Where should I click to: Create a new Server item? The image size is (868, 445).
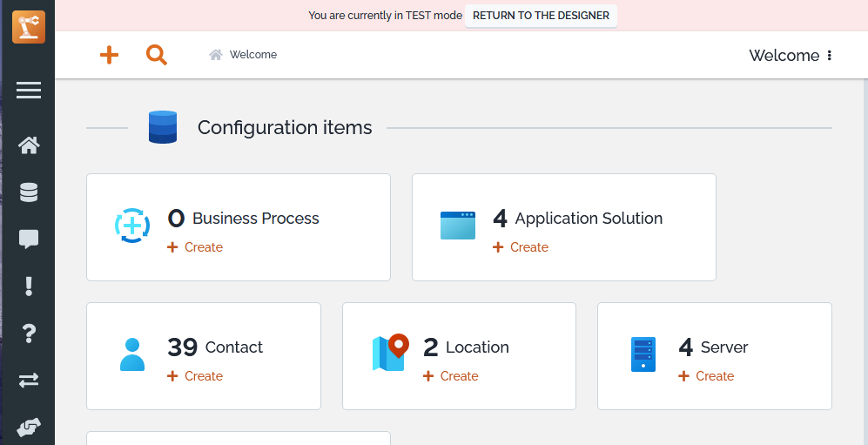[x=707, y=376]
